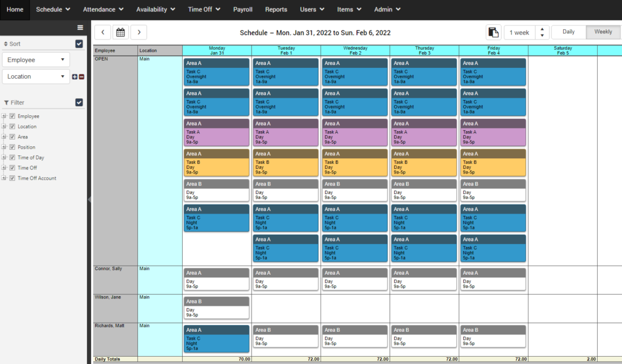Switch to Daily view

tap(569, 32)
